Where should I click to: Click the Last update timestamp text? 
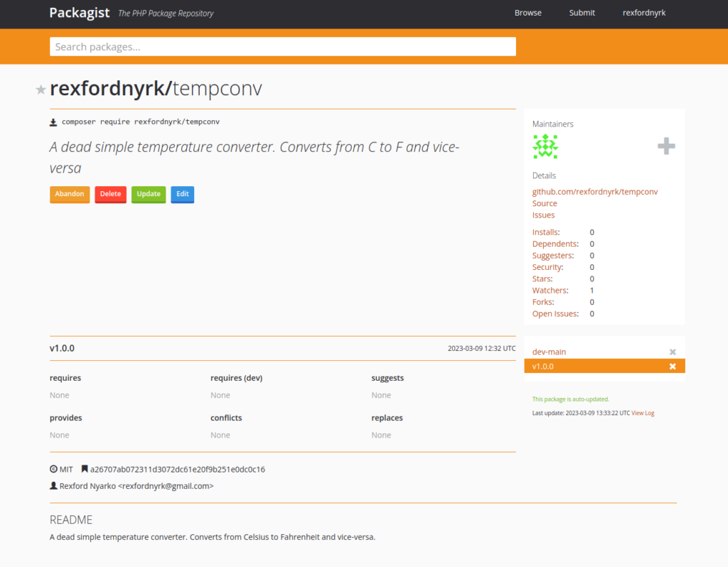(581, 413)
